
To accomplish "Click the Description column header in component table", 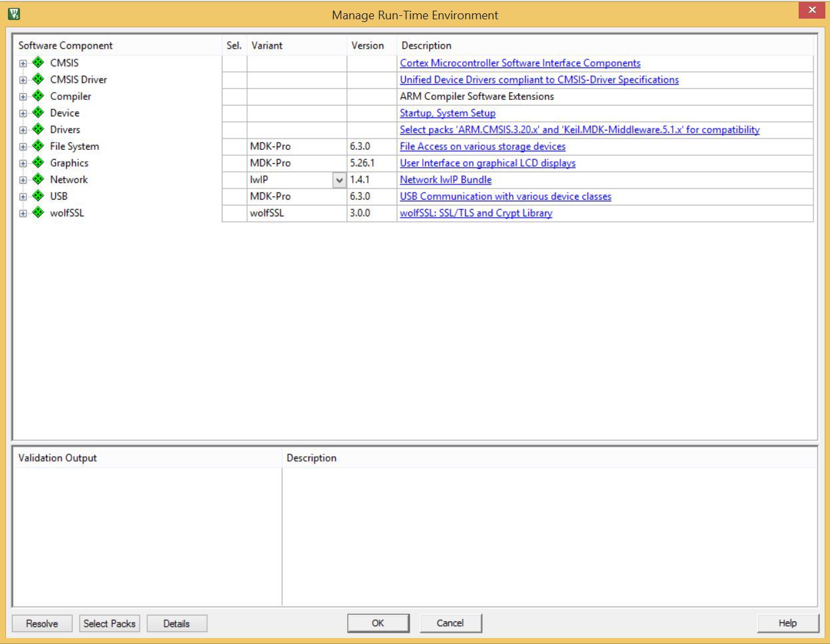I will (x=606, y=45).
